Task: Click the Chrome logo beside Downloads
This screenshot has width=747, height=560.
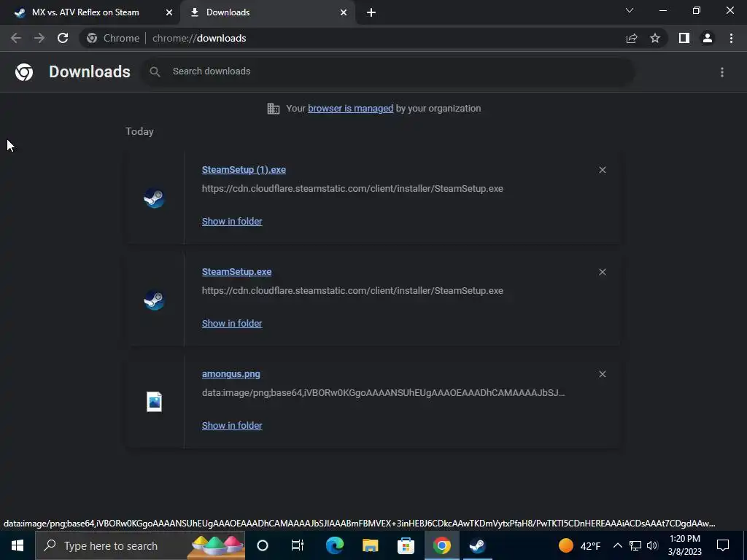Action: (x=24, y=72)
